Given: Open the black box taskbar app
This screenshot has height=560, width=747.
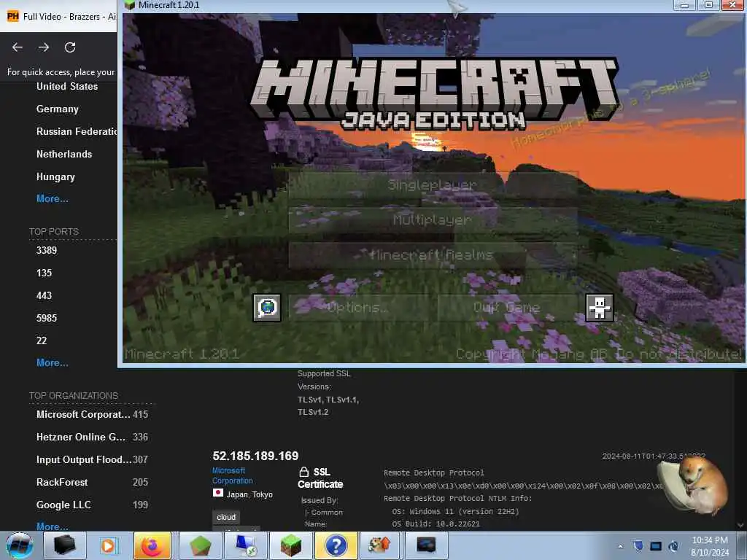Looking at the screenshot, I should pos(65,545).
